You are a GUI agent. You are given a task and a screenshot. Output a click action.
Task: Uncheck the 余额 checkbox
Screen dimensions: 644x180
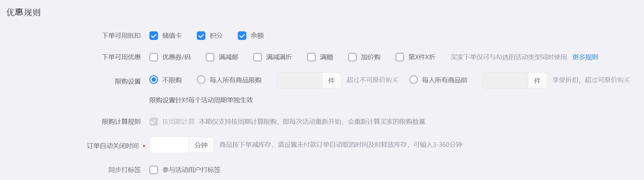point(242,36)
